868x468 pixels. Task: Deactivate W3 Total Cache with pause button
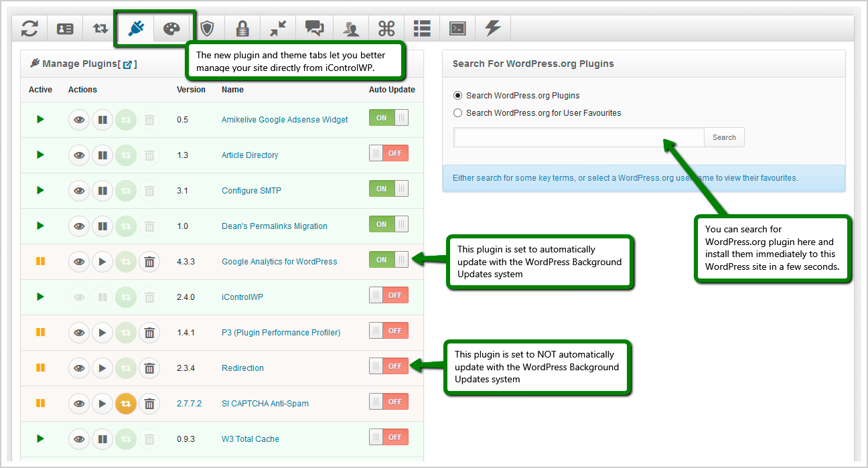(x=102, y=439)
